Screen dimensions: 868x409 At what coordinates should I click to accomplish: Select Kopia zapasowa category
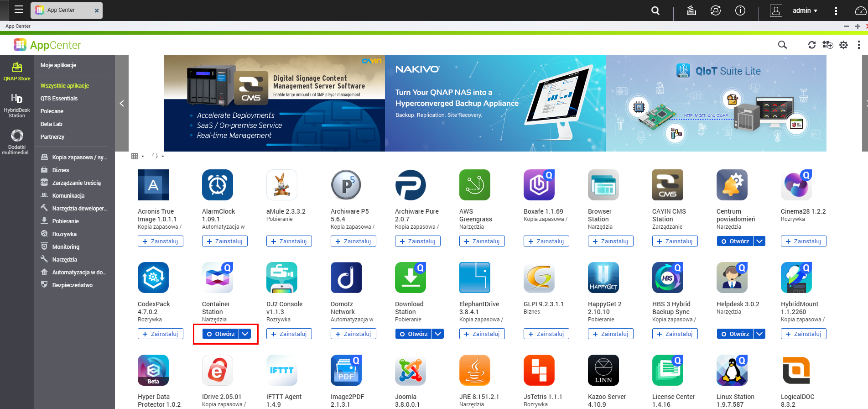tap(74, 157)
